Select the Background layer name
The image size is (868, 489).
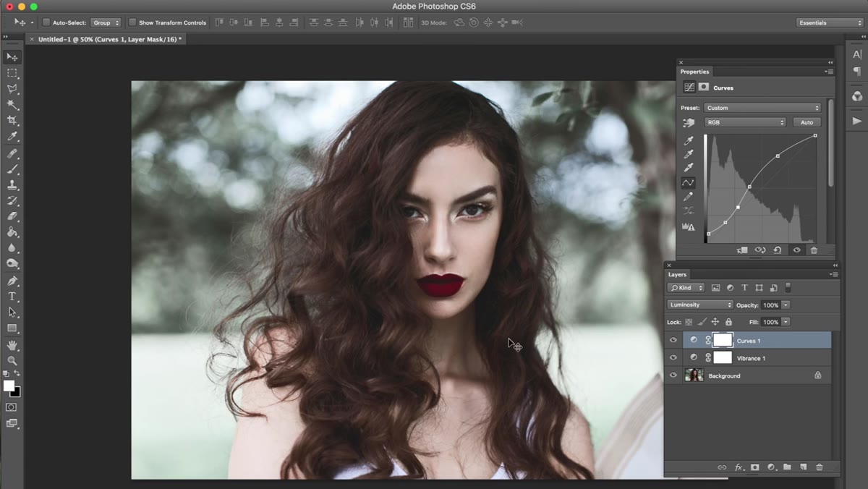(724, 376)
